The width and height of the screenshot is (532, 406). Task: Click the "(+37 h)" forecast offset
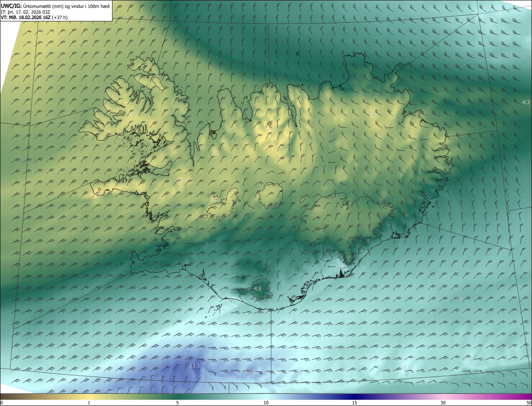tap(59, 17)
